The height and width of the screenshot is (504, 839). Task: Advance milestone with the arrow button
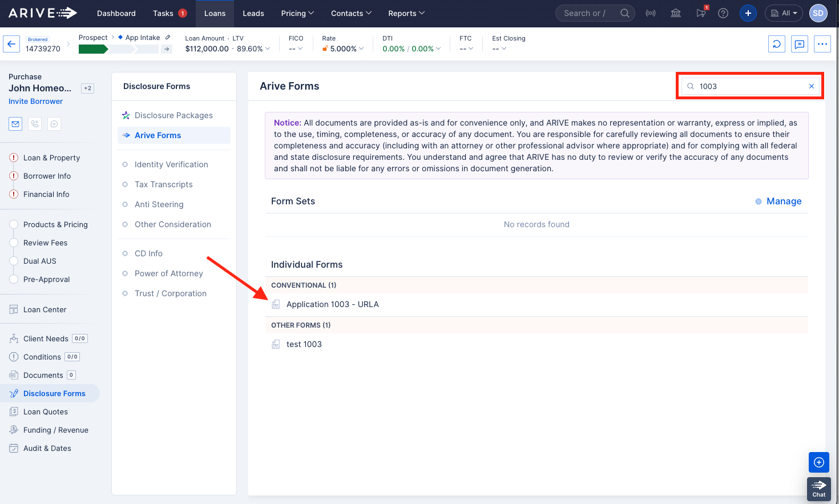(x=167, y=49)
